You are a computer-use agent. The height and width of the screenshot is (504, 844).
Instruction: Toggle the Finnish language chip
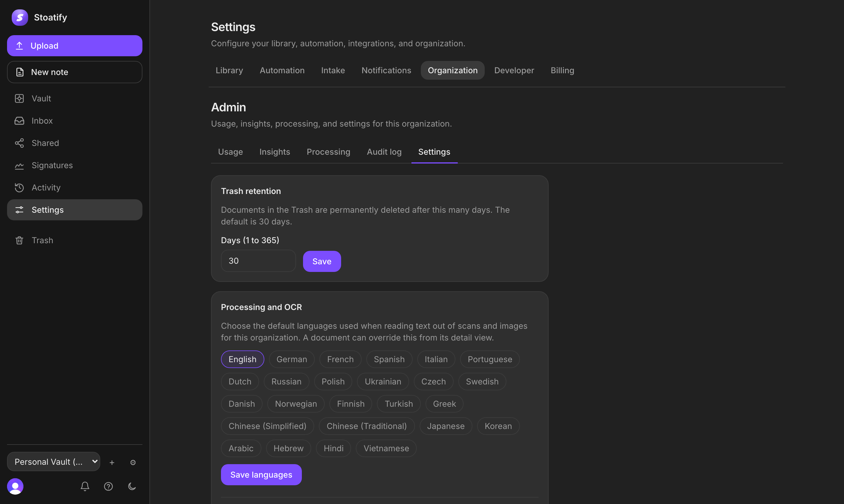coord(350,404)
